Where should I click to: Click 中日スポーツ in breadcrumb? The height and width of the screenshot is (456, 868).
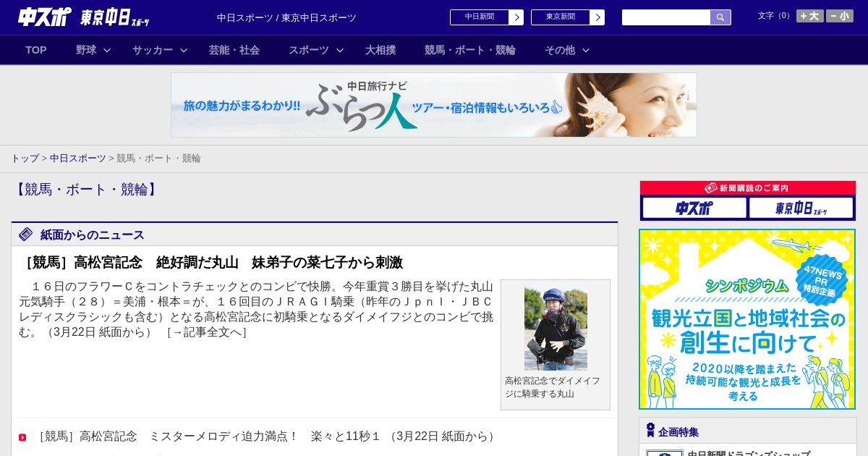(x=78, y=159)
